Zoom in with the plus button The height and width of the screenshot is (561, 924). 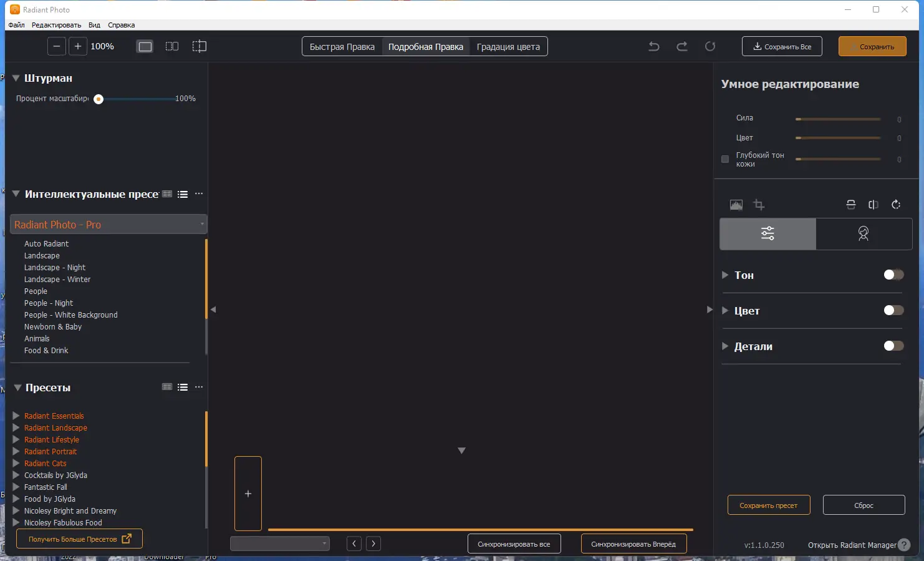(x=78, y=46)
